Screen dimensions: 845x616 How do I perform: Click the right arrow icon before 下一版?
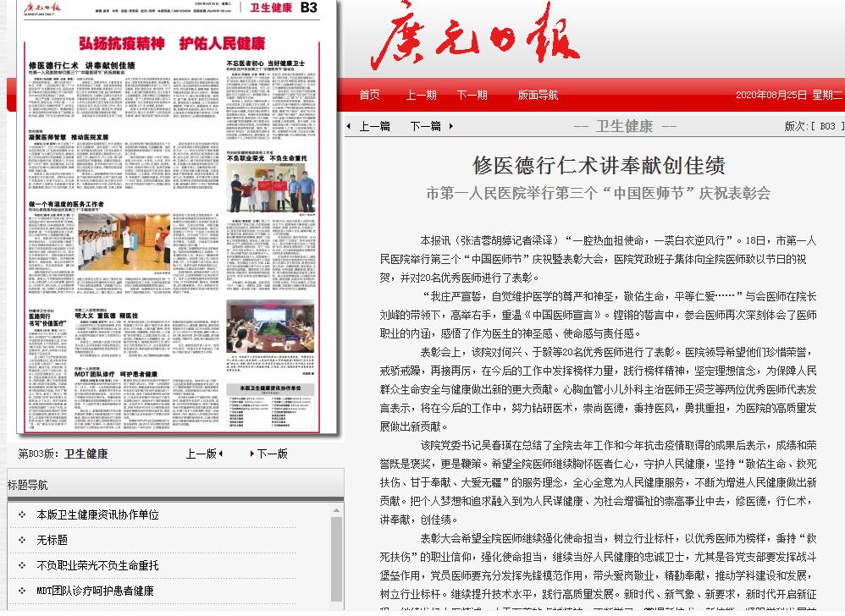pyautogui.click(x=251, y=454)
